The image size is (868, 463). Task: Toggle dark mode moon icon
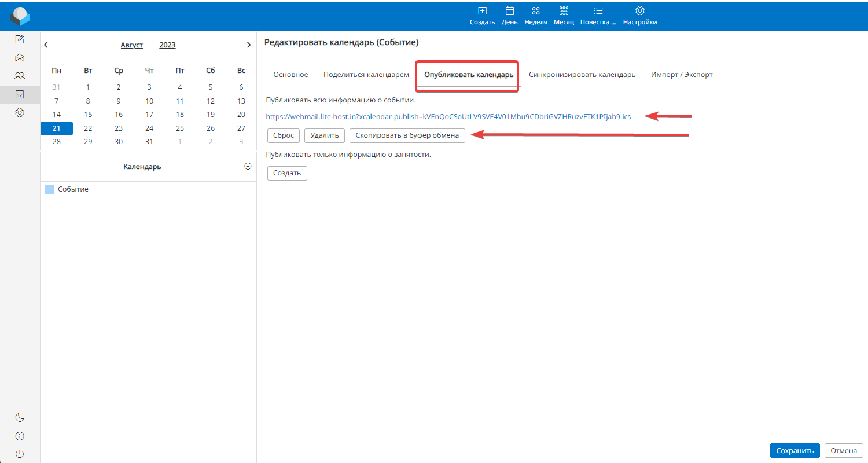[20, 418]
